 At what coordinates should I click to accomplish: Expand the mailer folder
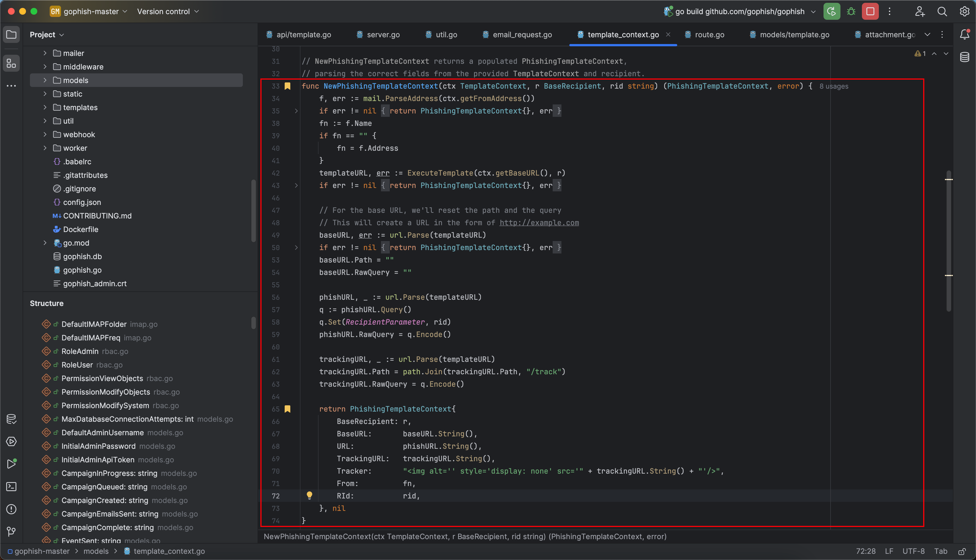(x=45, y=53)
